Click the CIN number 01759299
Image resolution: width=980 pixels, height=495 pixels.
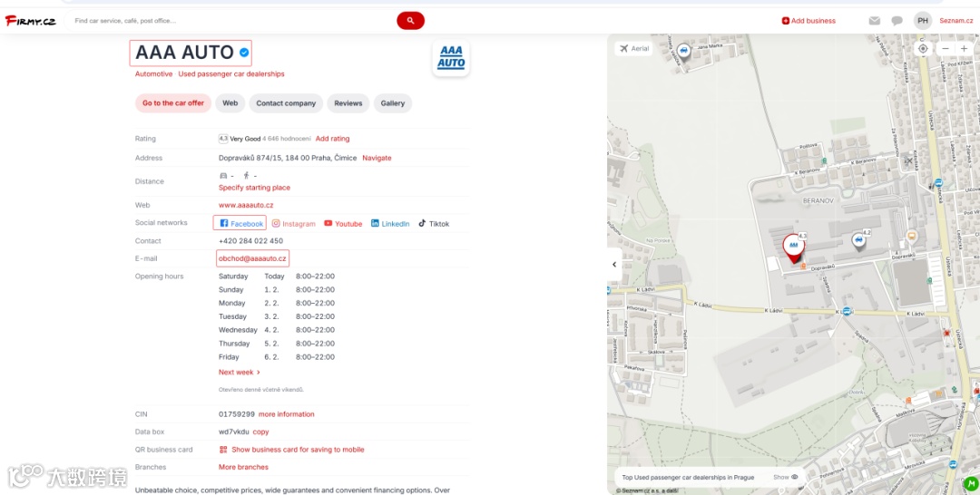(x=236, y=413)
